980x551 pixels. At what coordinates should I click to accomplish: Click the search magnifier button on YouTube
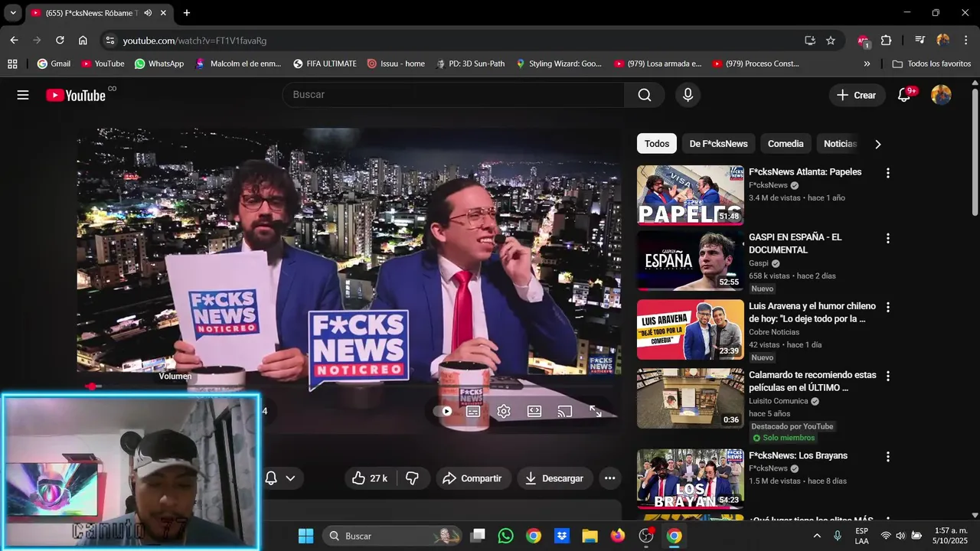(x=645, y=95)
